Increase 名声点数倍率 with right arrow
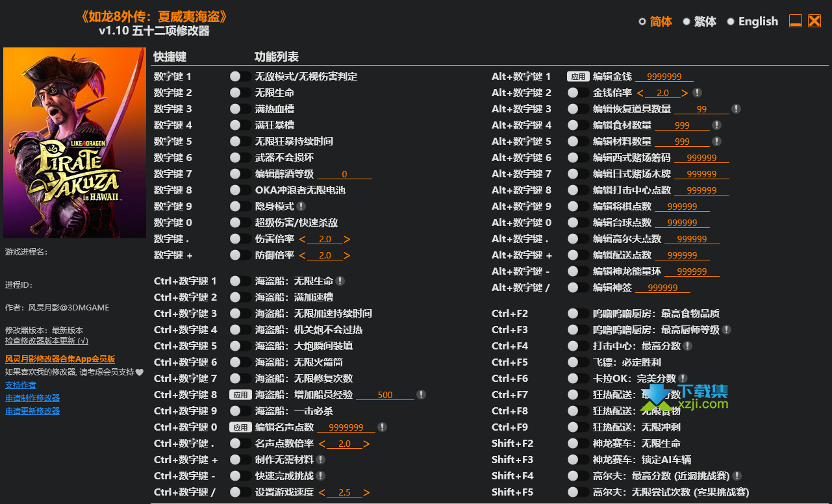Screen dimensions: 832x504 [366, 444]
